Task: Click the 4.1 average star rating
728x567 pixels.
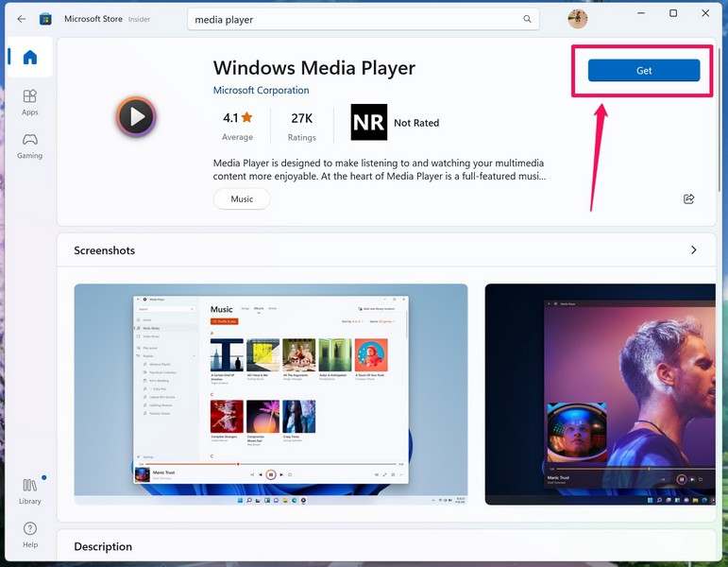Action: click(237, 123)
